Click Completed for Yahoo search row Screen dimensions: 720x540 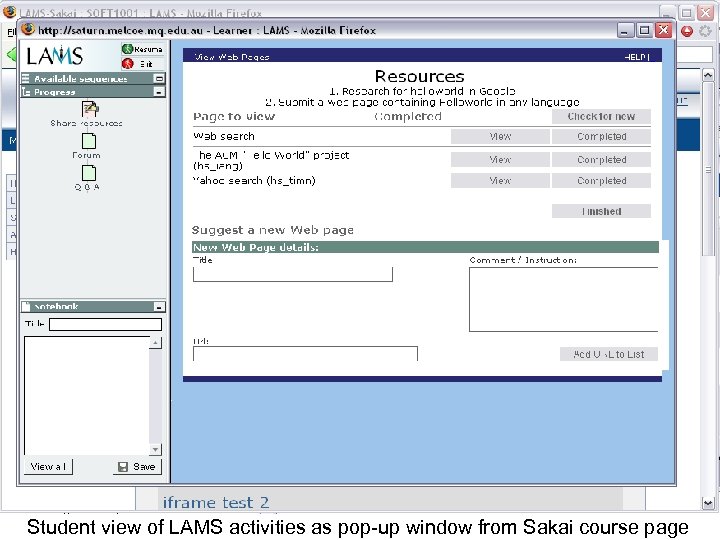pyautogui.click(x=601, y=180)
